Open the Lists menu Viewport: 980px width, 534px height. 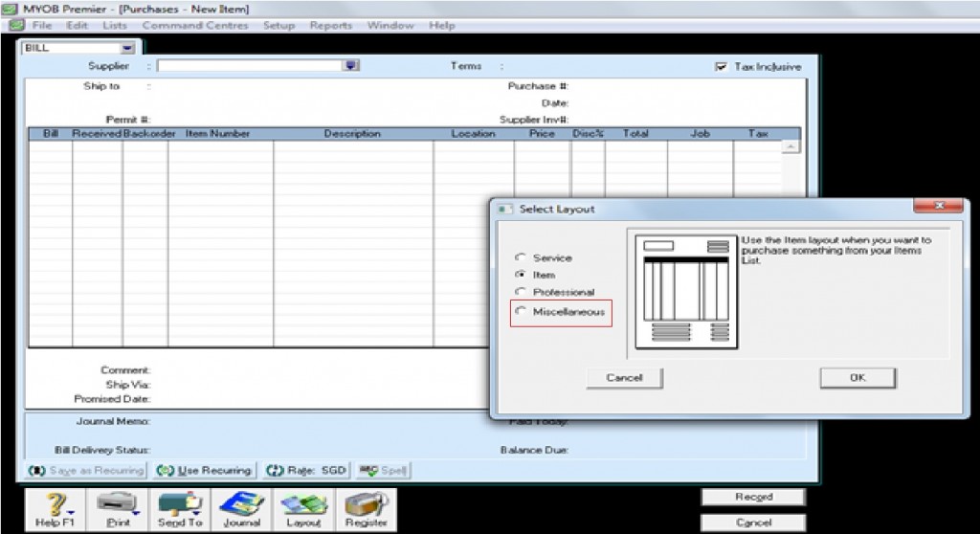click(x=115, y=25)
